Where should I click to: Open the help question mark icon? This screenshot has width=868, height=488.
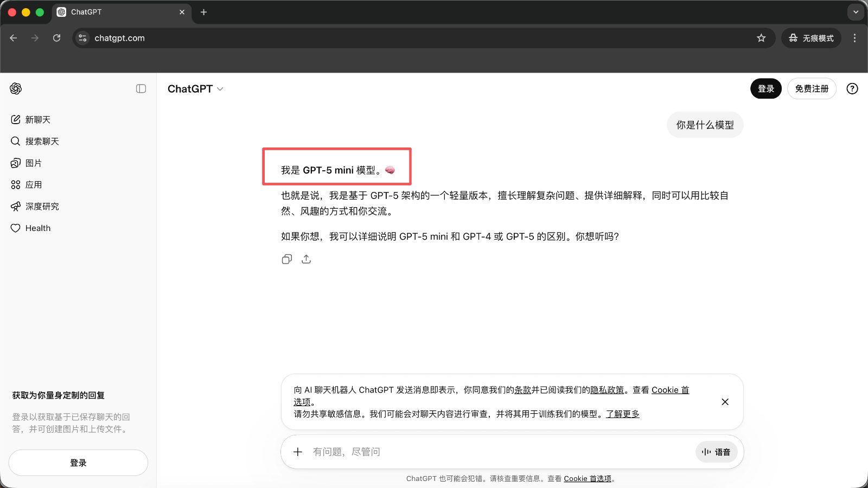852,88
